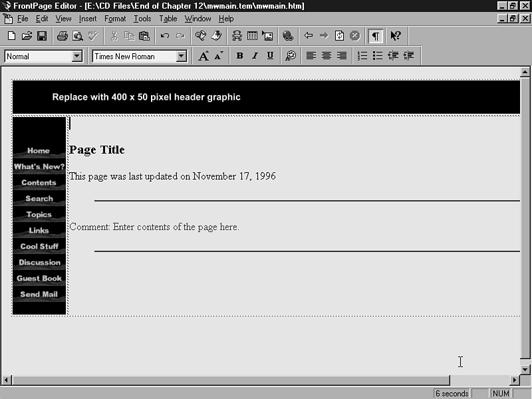Click the vertical scrollbar down arrow
Viewport: 532px width, 399px height.
point(525,369)
